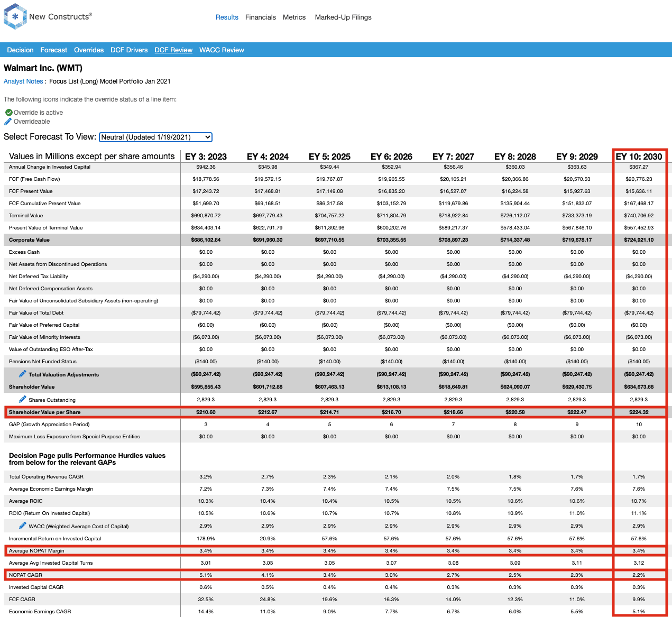Click the 'EY 10: 2030' column header
Viewport: 672px width, 617px height.
coord(639,156)
